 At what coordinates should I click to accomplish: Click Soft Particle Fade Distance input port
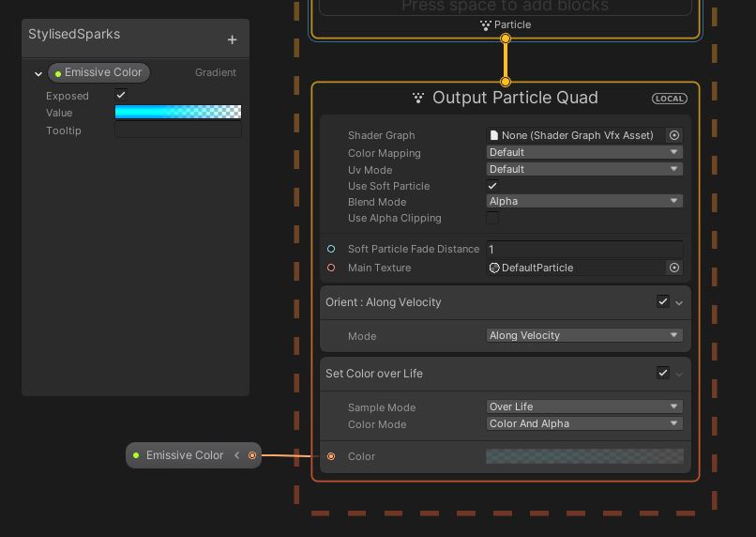[x=331, y=249]
